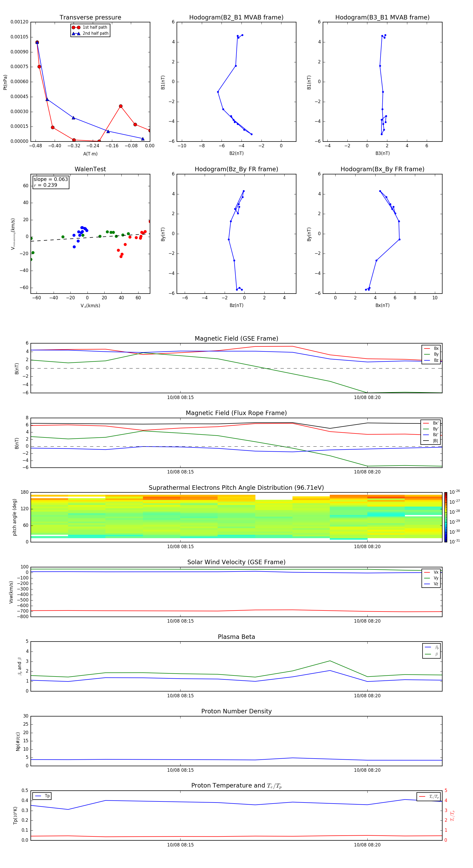The height and width of the screenshot is (868, 473).
Task: Click the "Bx(nT)" x-axis label
Action: 382,305
